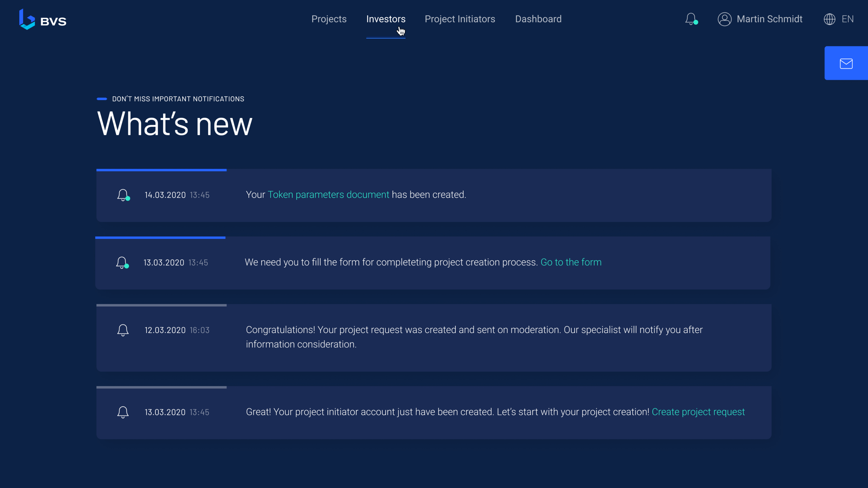Open the mail envelope contact button
868x488 pixels.
846,63
